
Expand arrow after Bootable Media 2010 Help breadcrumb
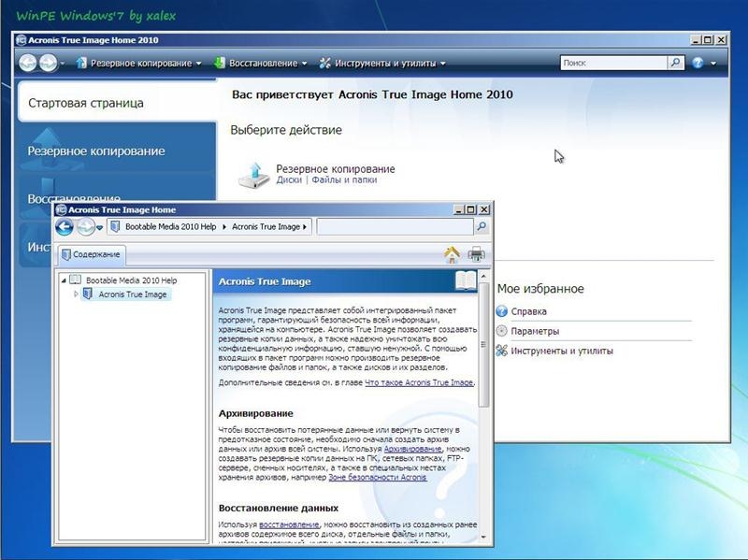pos(224,227)
